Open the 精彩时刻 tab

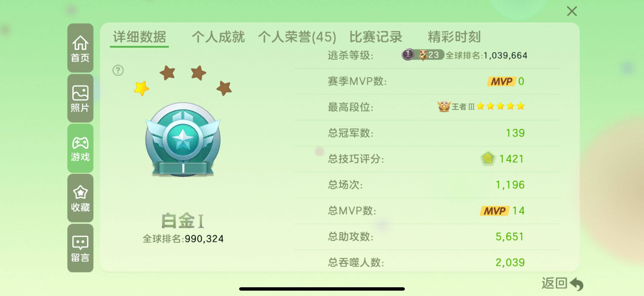pos(454,37)
